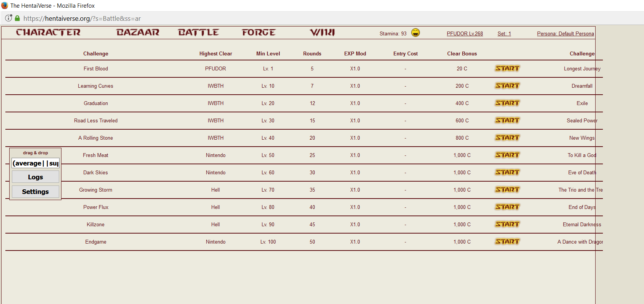Start the Learning Curves challenge
Screen dimensions: 644x304
point(507,86)
